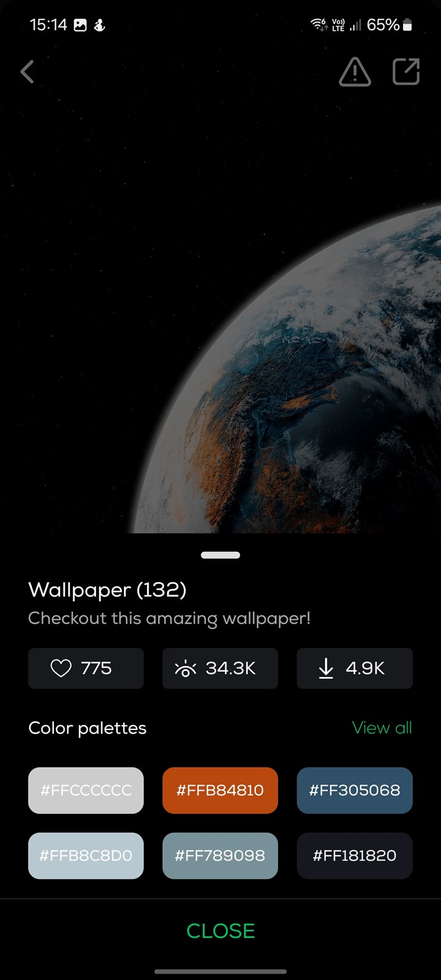
Task: Open View all color palettes
Action: (x=382, y=728)
